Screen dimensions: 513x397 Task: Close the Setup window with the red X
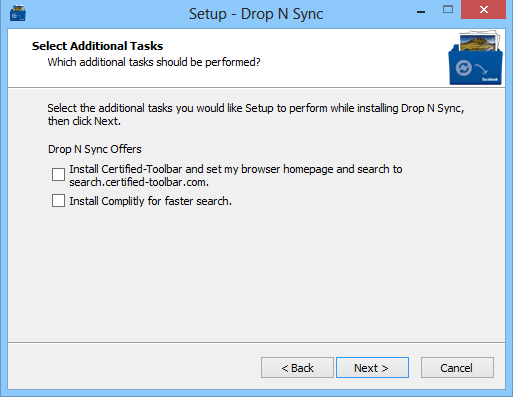[x=483, y=10]
